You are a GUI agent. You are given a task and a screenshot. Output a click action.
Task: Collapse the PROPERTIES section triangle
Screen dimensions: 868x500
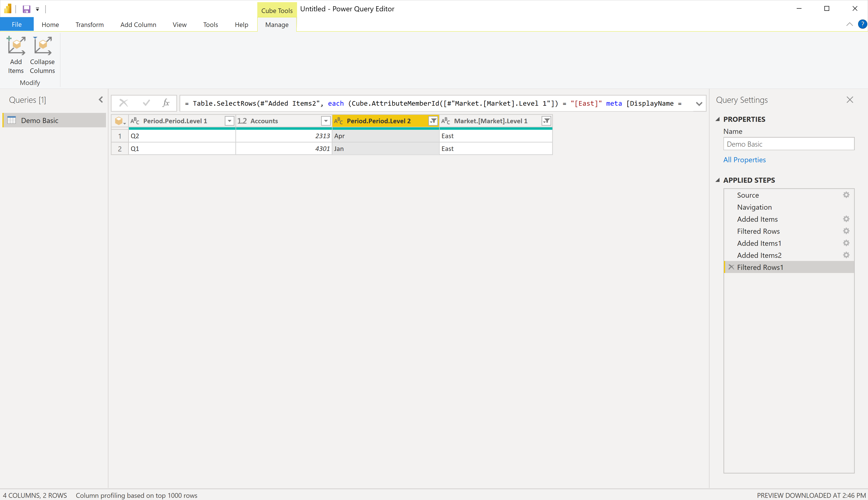(717, 119)
